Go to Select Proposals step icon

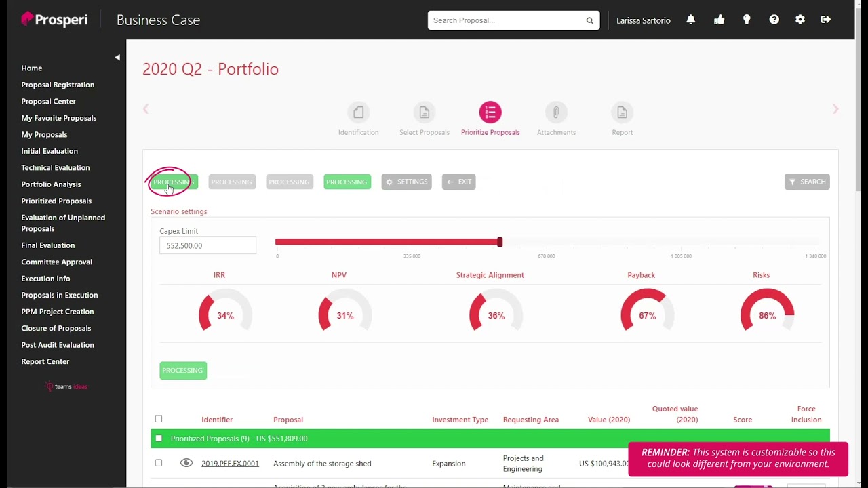(x=424, y=112)
